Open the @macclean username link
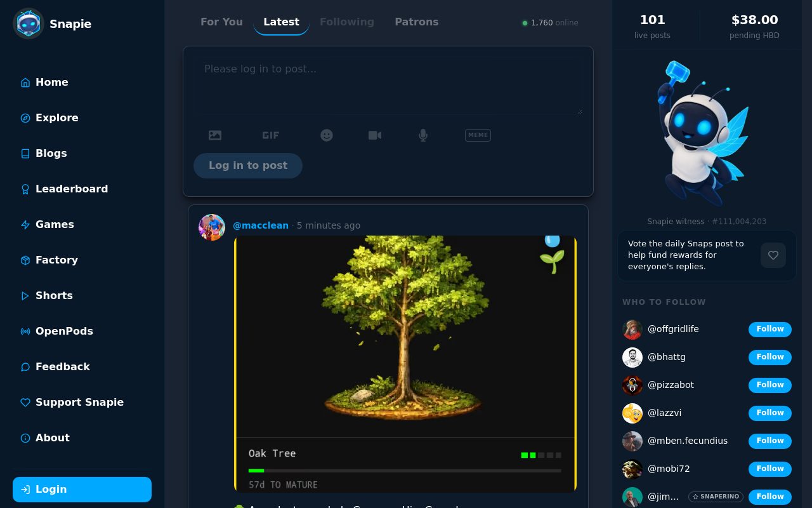This screenshot has height=508, width=812. tap(261, 225)
